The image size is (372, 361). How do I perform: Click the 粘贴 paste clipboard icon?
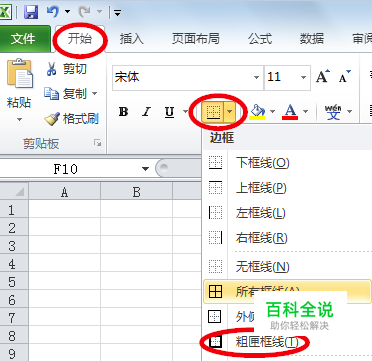[20, 74]
